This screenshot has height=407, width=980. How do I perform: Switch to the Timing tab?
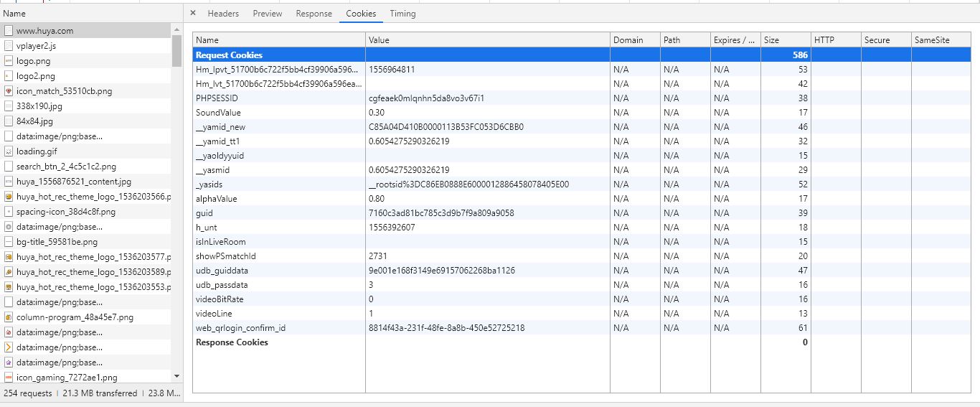coord(402,14)
